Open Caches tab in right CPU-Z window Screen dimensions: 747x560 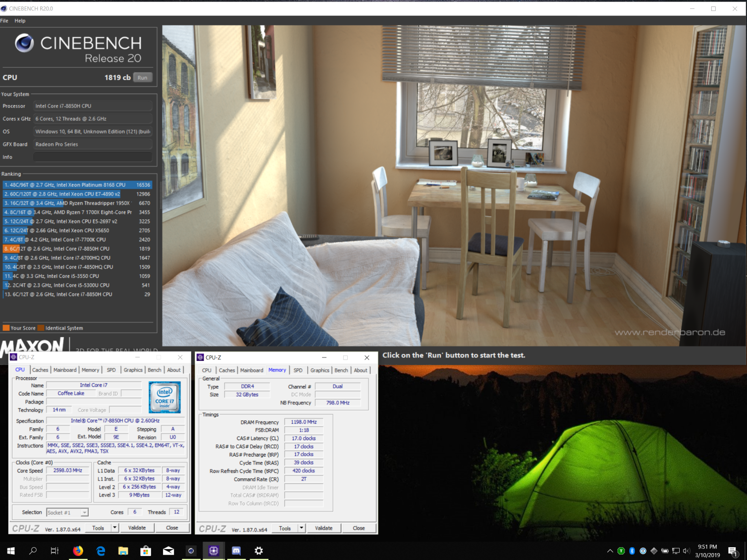227,370
